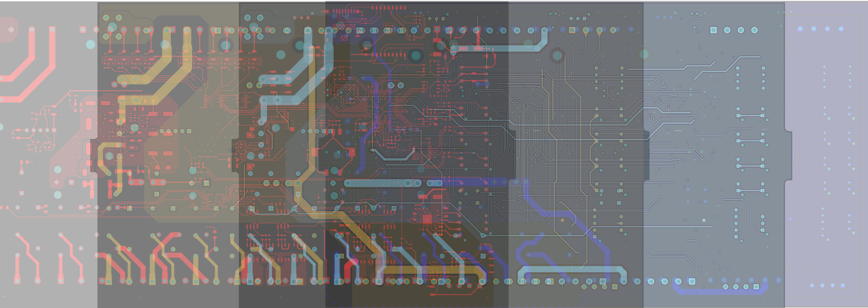Click the square blue pad at bottom-right corner
The image size is (868, 308).
click(x=843, y=285)
